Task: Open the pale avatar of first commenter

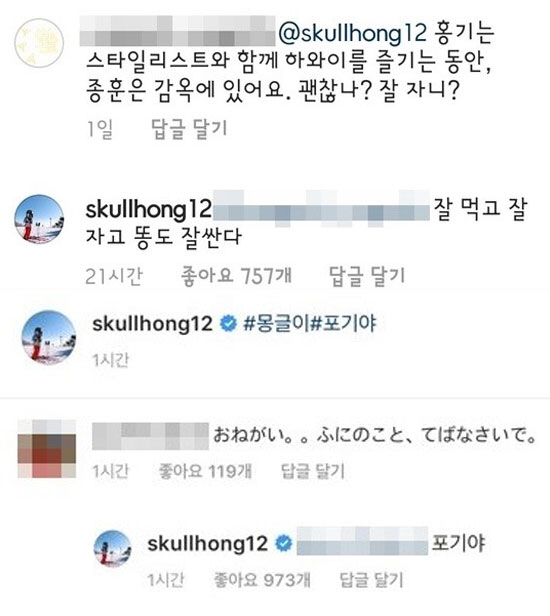Action: click(39, 43)
